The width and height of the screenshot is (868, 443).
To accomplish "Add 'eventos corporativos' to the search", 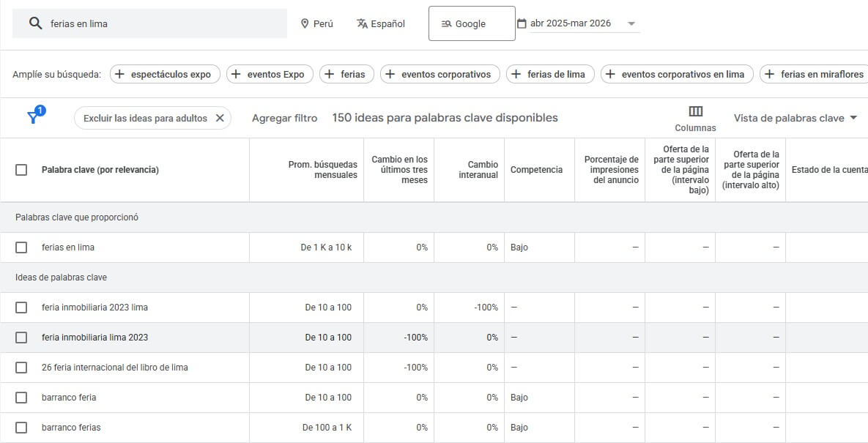I will [439, 74].
